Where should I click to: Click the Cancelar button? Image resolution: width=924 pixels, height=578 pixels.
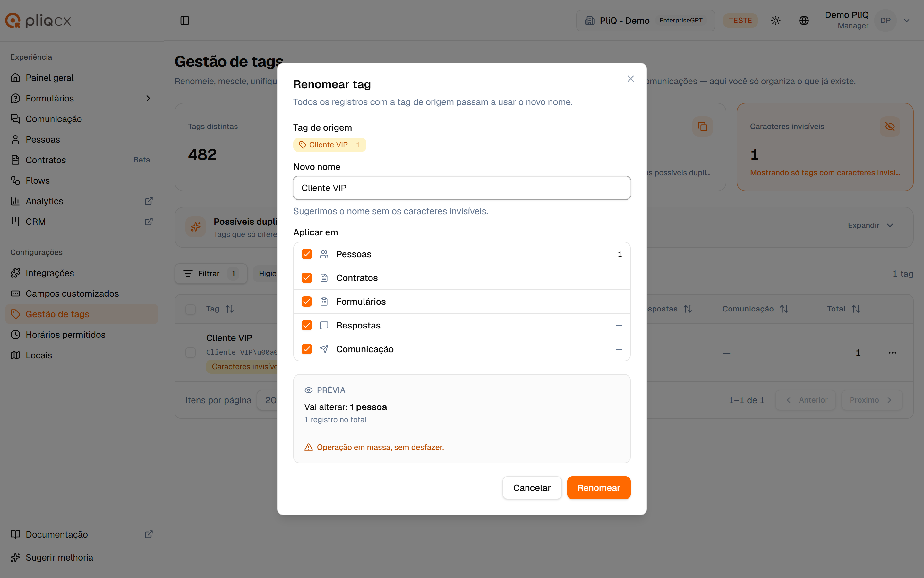[532, 488]
